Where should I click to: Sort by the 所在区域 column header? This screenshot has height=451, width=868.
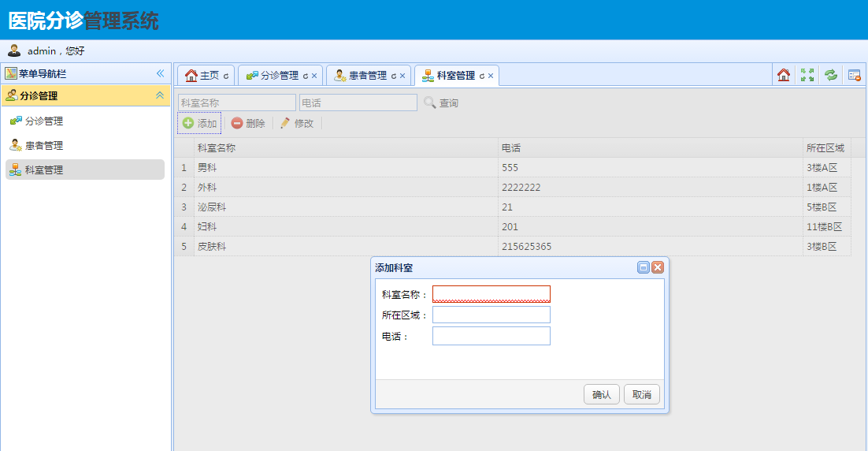pos(827,148)
